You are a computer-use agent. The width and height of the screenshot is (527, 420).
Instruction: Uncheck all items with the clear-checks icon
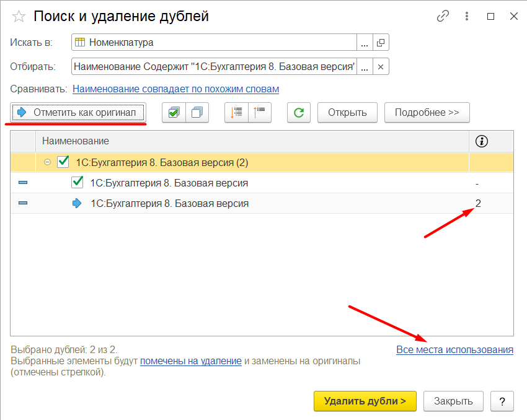tap(197, 113)
